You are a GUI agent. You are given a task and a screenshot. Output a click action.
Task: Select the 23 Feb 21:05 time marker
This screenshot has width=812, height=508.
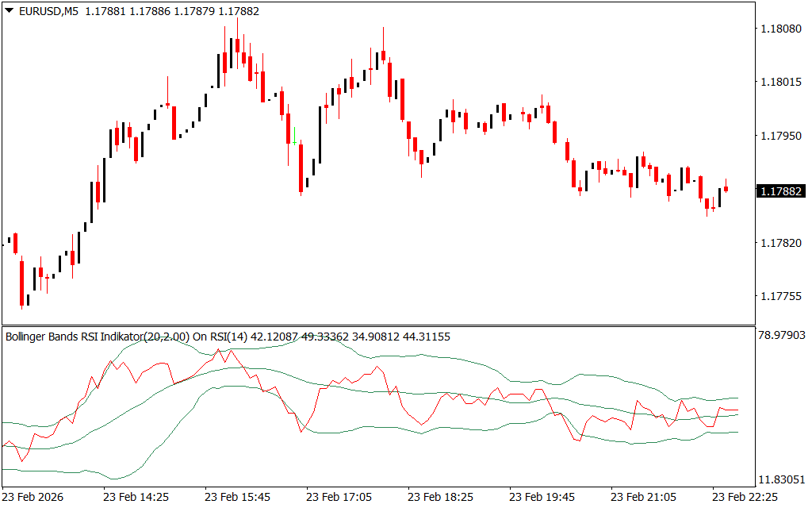pyautogui.click(x=643, y=497)
